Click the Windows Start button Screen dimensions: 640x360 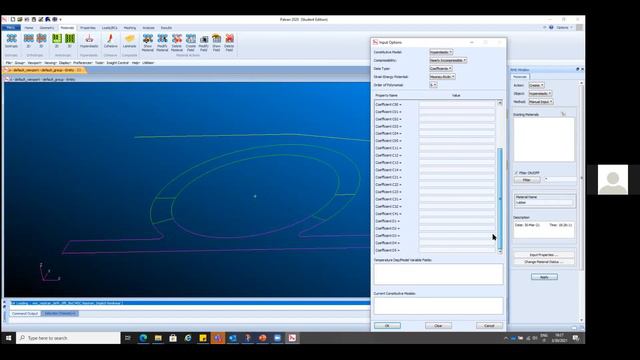point(8,338)
